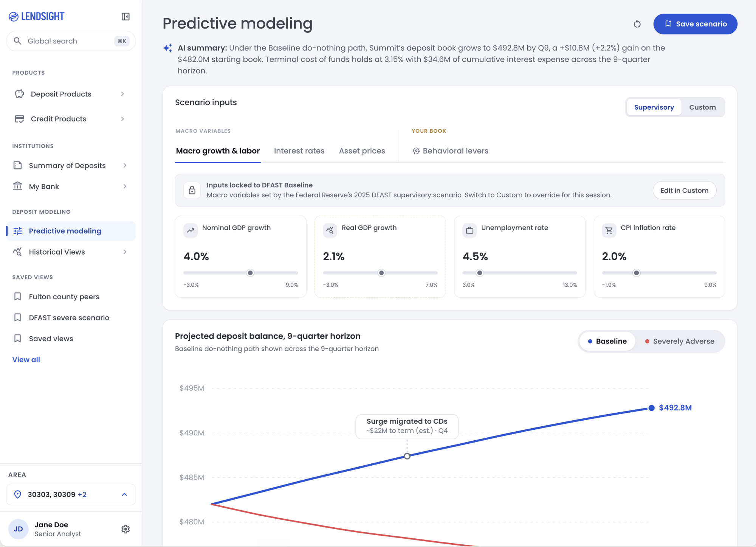Click the Saved views bookmark icon

point(18,338)
